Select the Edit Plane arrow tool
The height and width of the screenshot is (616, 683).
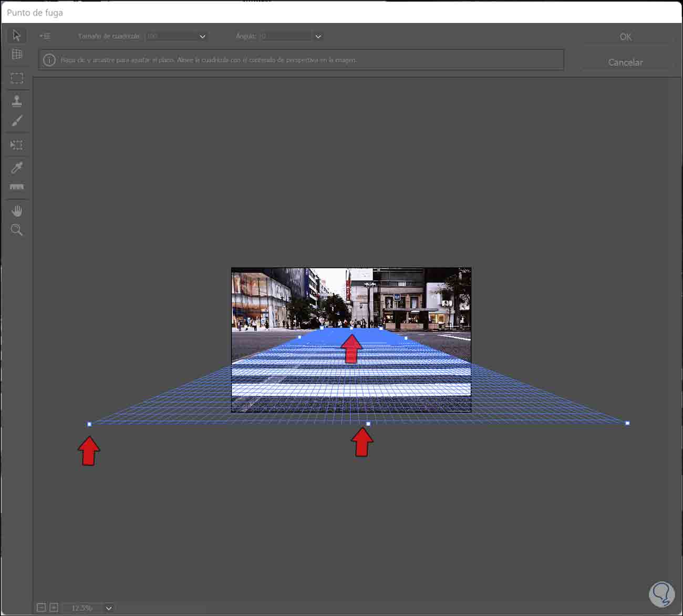tap(17, 35)
